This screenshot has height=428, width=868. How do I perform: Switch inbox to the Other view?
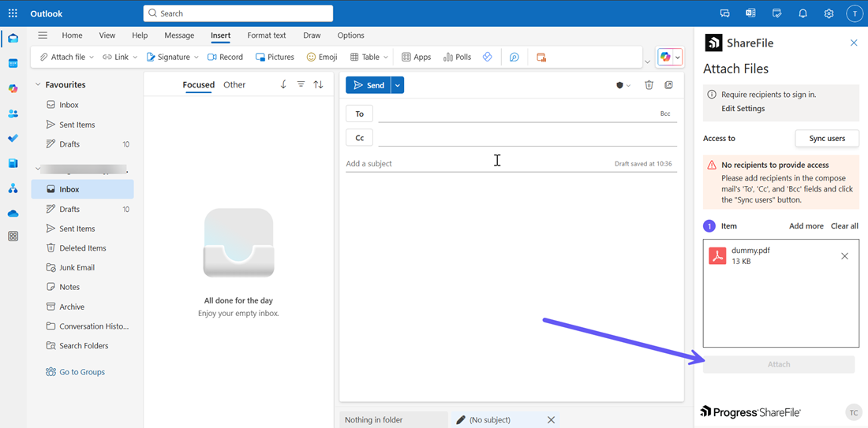point(234,85)
